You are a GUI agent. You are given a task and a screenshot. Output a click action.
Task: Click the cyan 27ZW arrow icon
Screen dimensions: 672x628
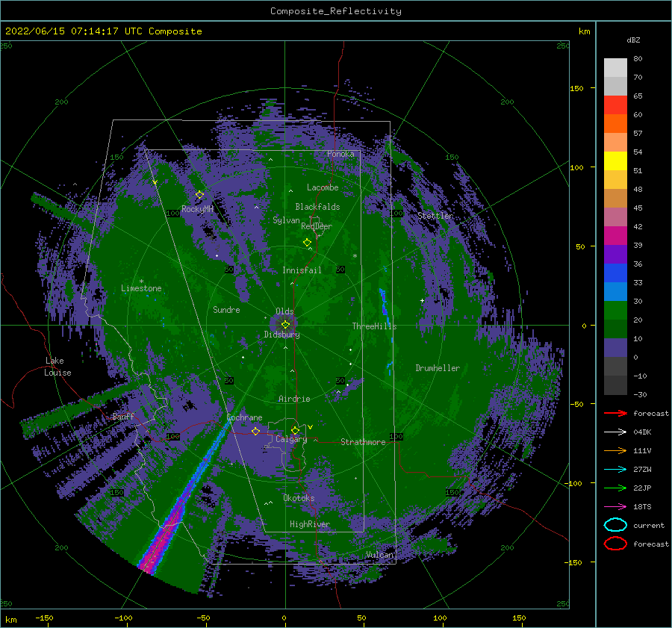click(x=615, y=470)
